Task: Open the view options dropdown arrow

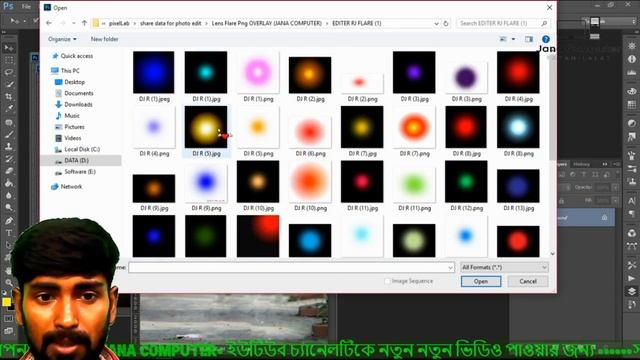Action: click(x=513, y=39)
